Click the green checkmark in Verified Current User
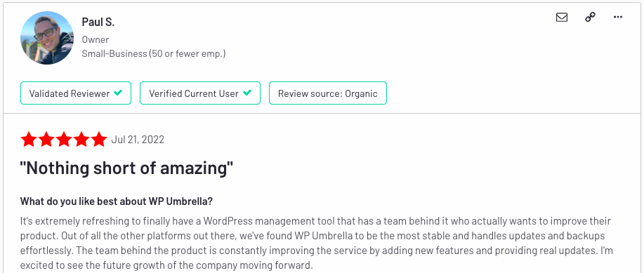Viewport: 644px width, 273px height. [247, 93]
